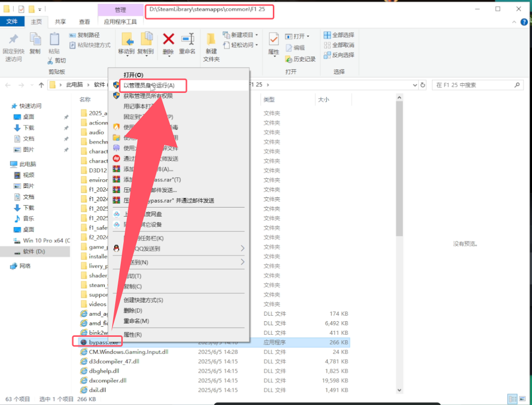Open the 文件 ribbon tab
This screenshot has height=405, width=532.
pos(12,22)
